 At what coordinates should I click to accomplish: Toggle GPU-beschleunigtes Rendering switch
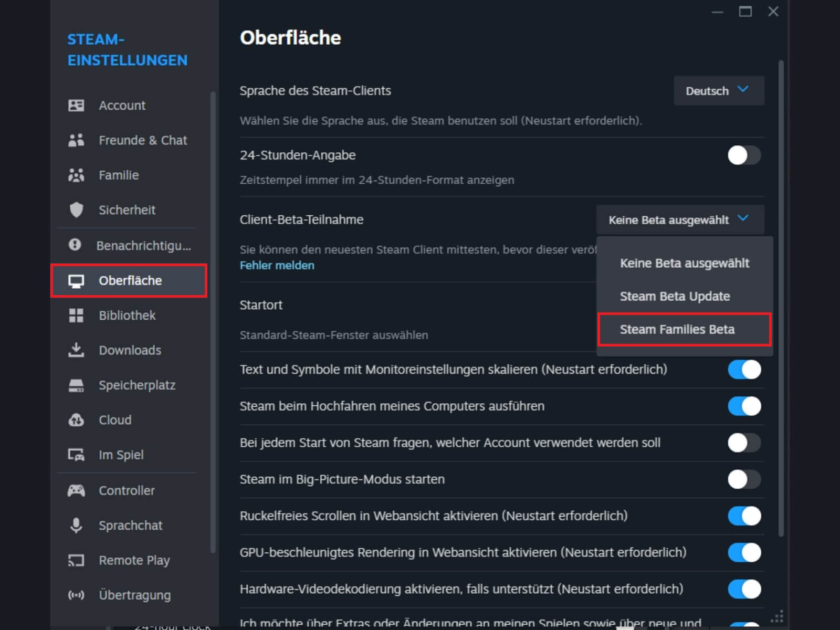coord(744,552)
